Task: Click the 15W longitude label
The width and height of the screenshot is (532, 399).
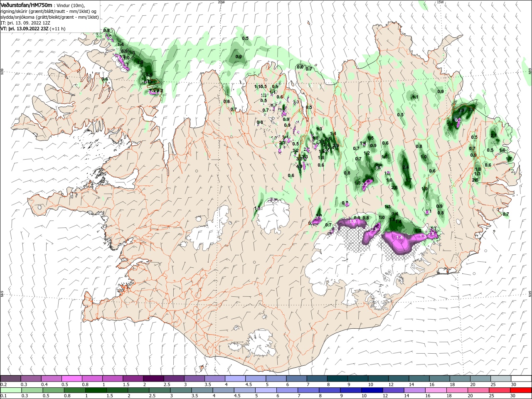Action: [440, 2]
